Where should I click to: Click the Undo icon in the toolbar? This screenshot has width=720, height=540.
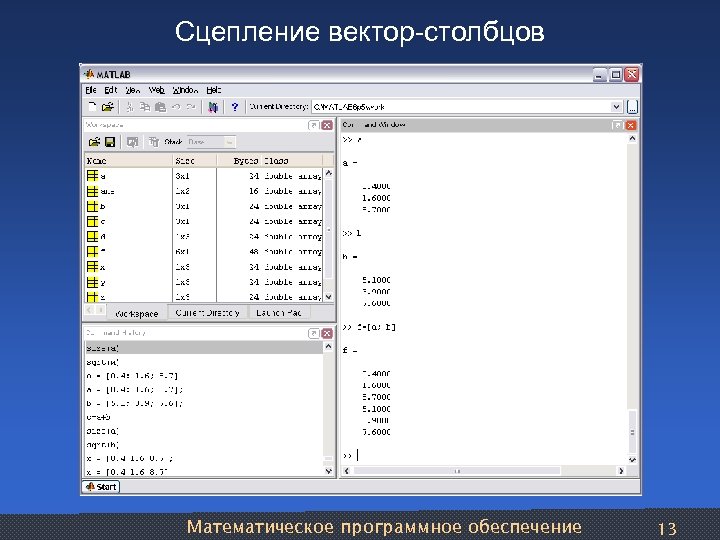click(176, 107)
